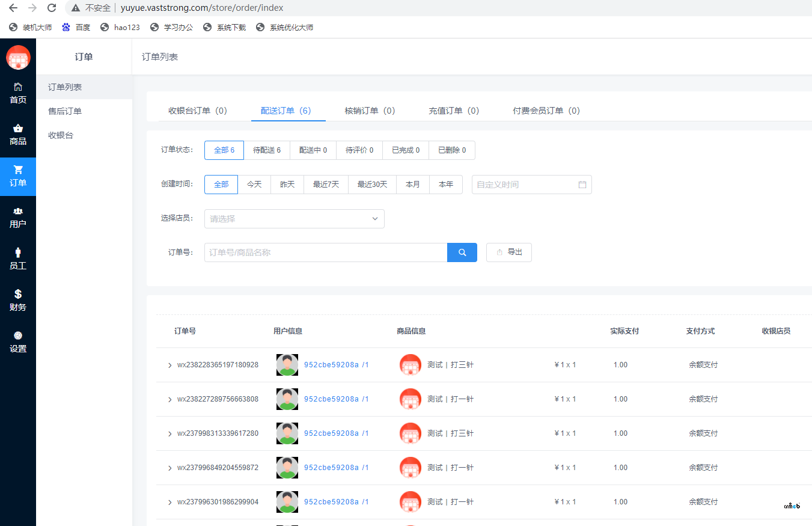This screenshot has height=526, width=812.
Task: Expand order row wx237996301986299904
Action: click(170, 503)
